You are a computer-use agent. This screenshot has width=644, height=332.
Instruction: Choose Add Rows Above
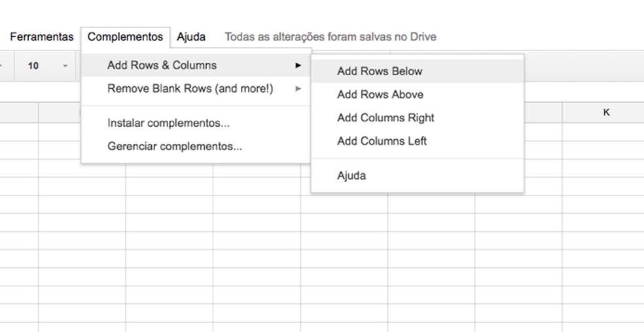click(380, 95)
